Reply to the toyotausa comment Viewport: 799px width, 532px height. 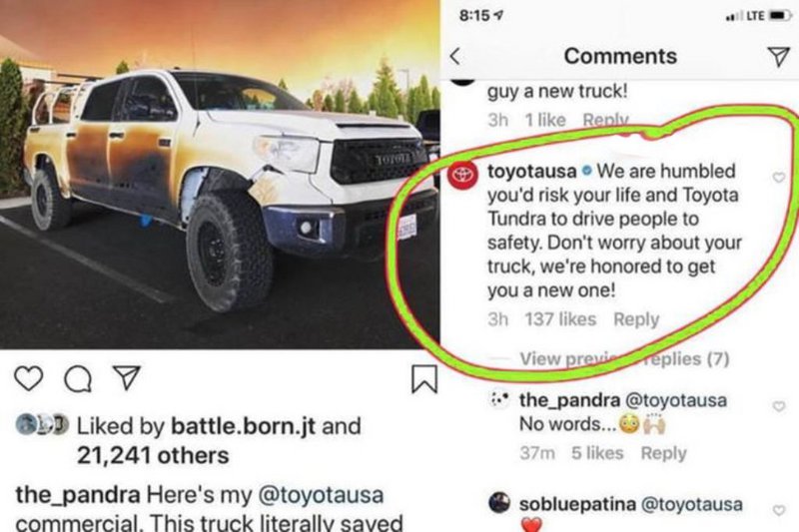[x=636, y=319]
